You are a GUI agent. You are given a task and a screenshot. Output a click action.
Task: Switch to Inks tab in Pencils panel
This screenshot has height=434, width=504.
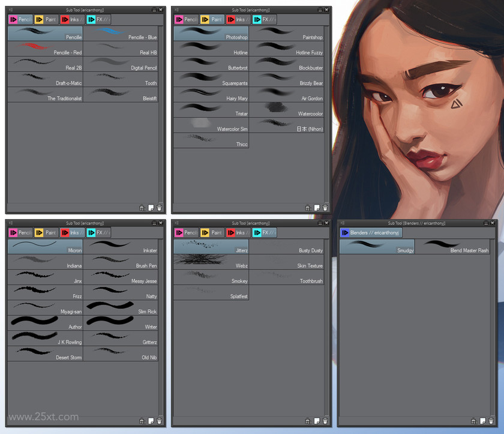click(73, 19)
